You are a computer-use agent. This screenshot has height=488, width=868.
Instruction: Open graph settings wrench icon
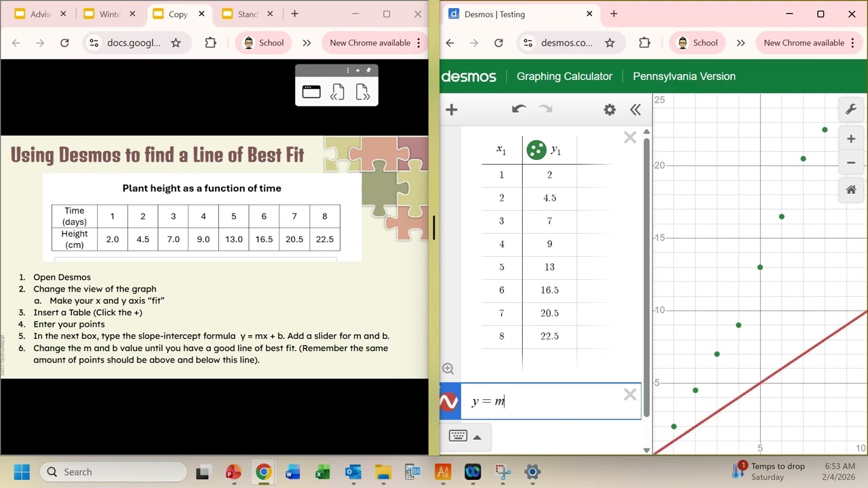pos(851,110)
